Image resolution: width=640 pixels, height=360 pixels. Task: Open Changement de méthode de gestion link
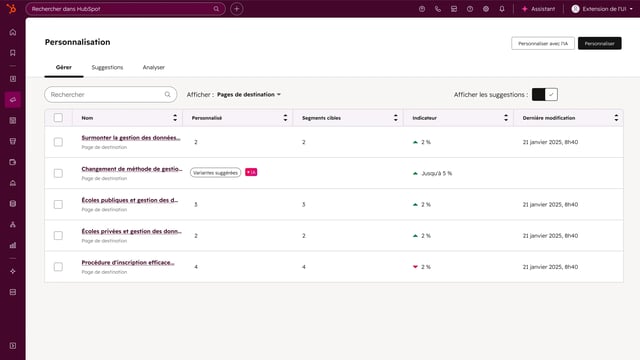[131, 169]
